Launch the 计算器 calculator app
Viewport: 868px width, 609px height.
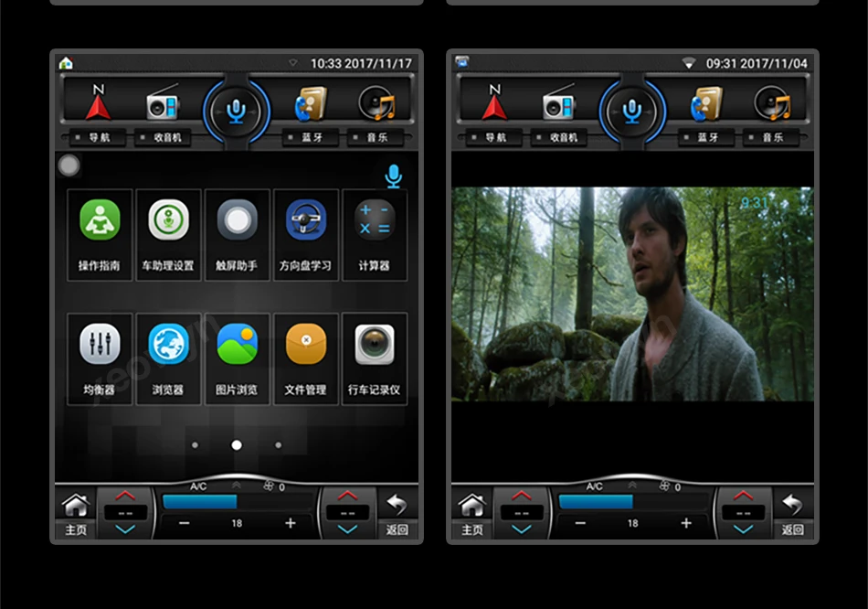375,235
